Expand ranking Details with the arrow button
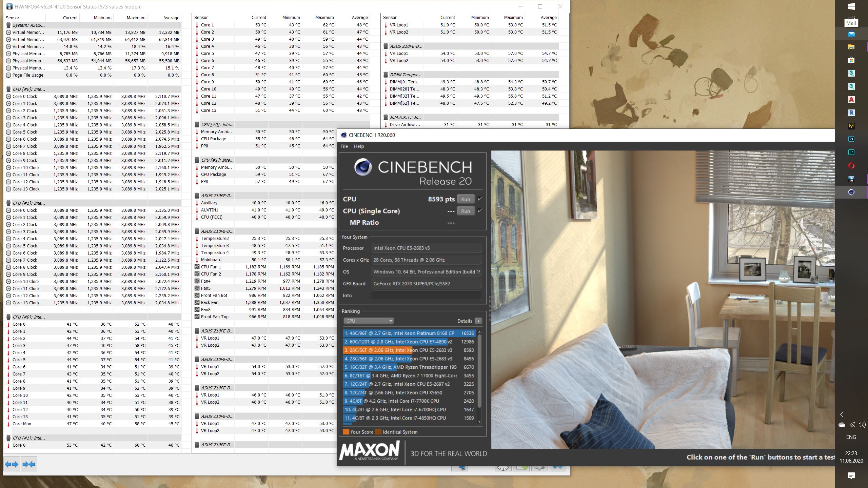868x488 pixels. click(x=478, y=321)
